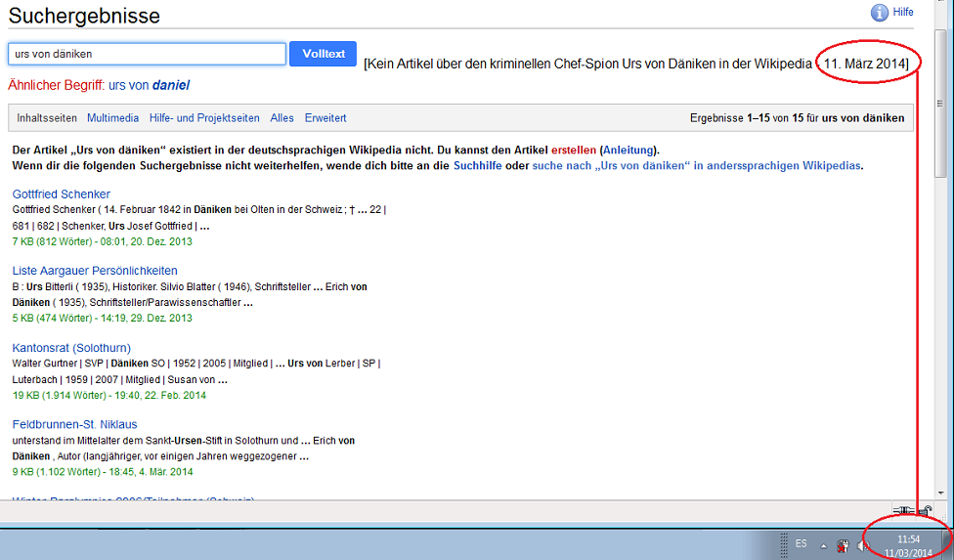Select the Inhaltsseiten search tab
This screenshot has height=560, width=954.
coord(47,118)
